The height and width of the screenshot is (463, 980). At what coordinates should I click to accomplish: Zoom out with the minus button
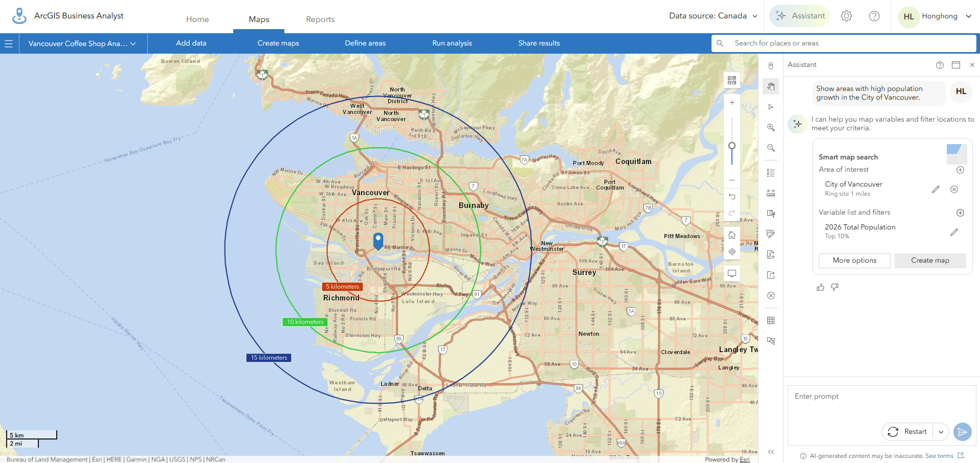pyautogui.click(x=732, y=180)
